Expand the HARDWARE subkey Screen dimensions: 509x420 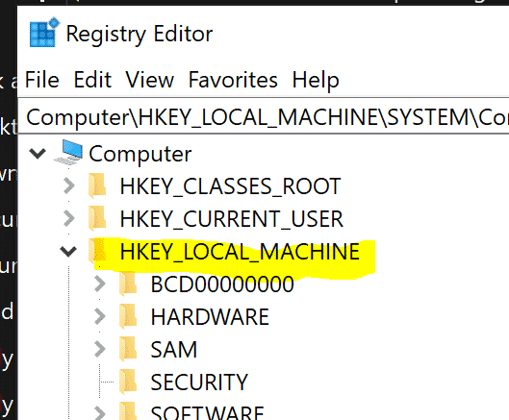point(100,316)
